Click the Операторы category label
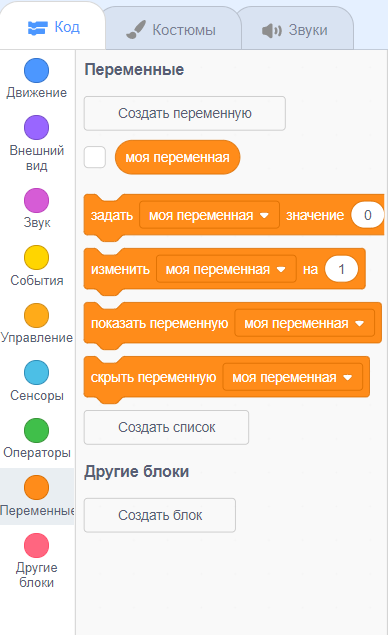388x635 pixels. coord(36,452)
